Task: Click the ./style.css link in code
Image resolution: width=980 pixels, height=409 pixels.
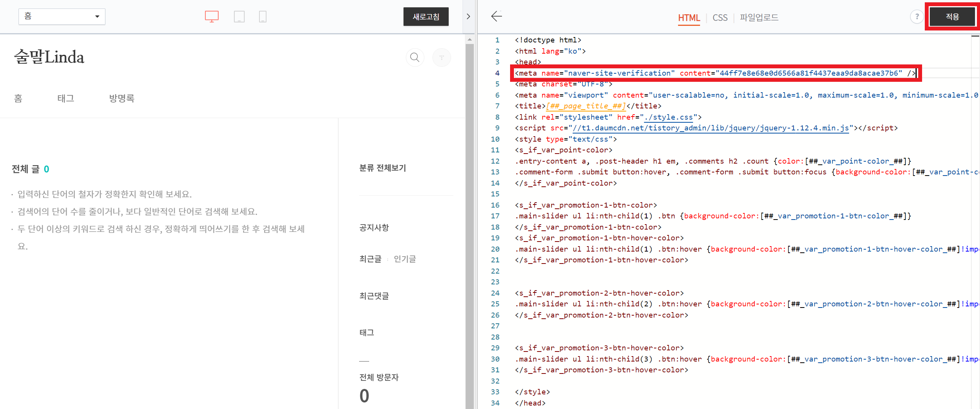Action: pyautogui.click(x=668, y=117)
